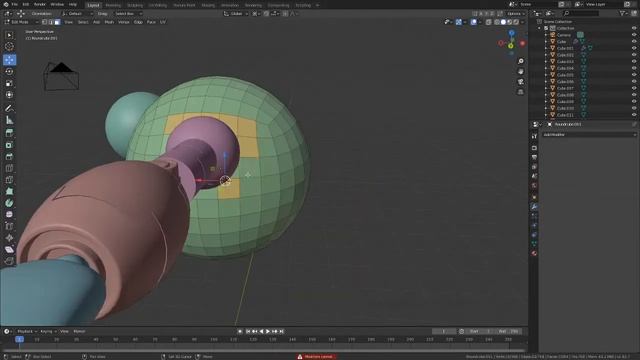Viewport: 640px width, 360px height.
Task: Hide the Camera object via eye icon
Action: [x=634, y=35]
